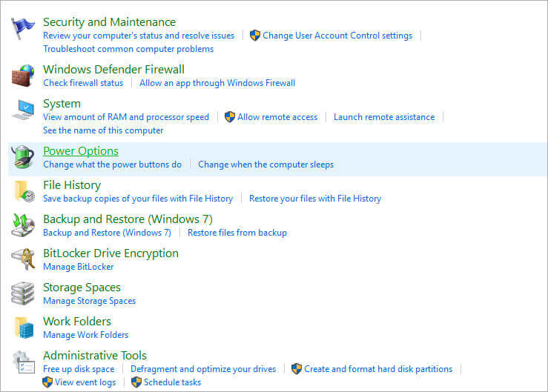Viewport: 548px width, 392px height.
Task: Choose Create and format hard disk partitions
Action: pos(378,369)
